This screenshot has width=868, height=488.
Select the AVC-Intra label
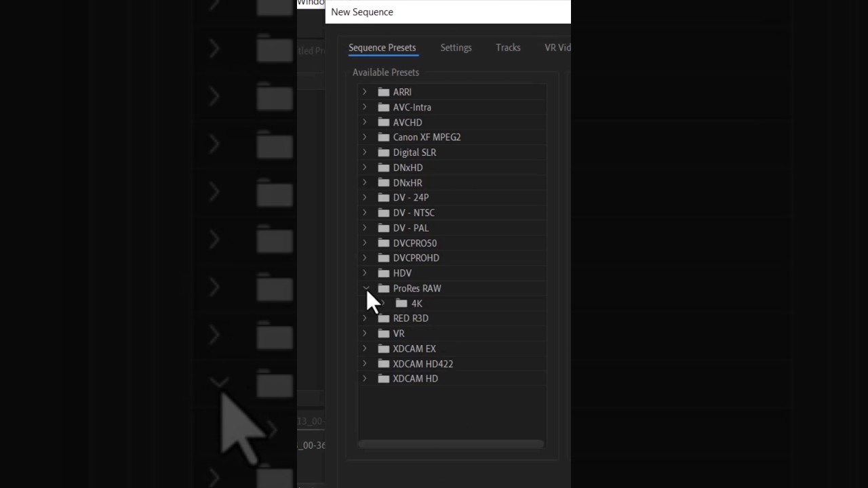(412, 107)
